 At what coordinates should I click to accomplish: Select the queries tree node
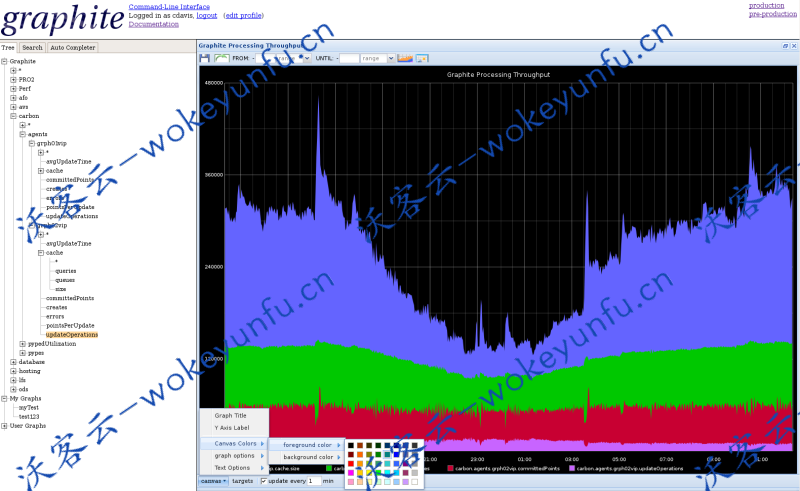66,271
